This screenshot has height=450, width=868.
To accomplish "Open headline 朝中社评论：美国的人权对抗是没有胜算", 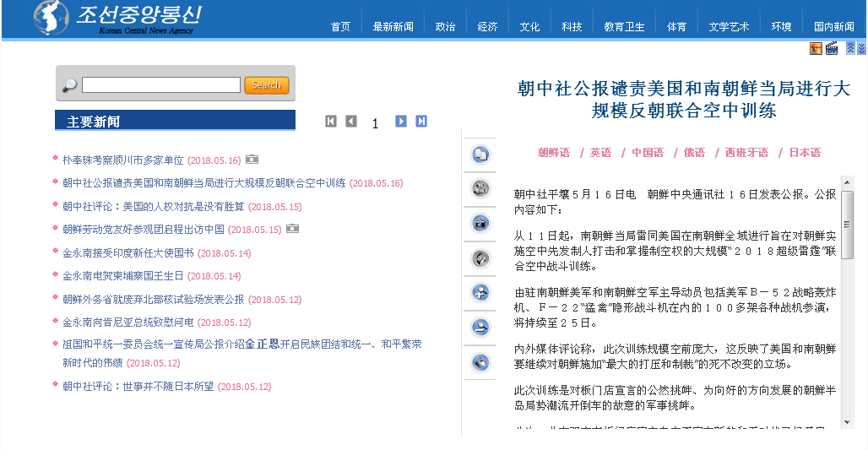I will click(154, 207).
